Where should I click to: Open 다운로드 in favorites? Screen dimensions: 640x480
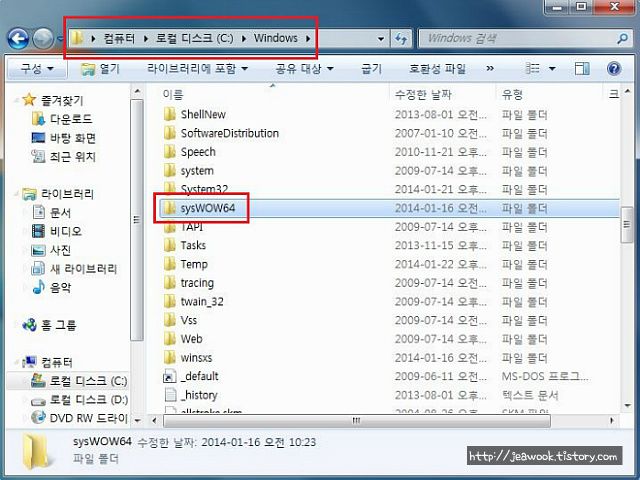71,119
